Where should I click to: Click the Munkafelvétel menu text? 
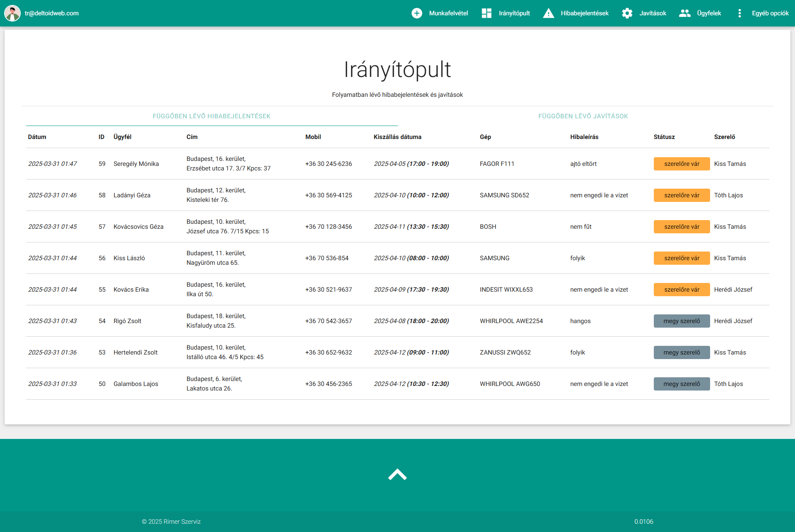pyautogui.click(x=448, y=13)
